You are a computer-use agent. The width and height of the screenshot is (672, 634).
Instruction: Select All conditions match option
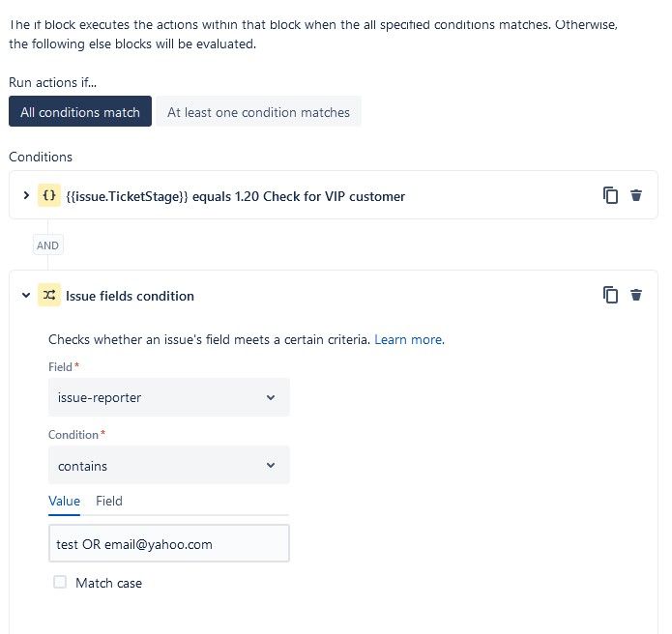tap(80, 112)
